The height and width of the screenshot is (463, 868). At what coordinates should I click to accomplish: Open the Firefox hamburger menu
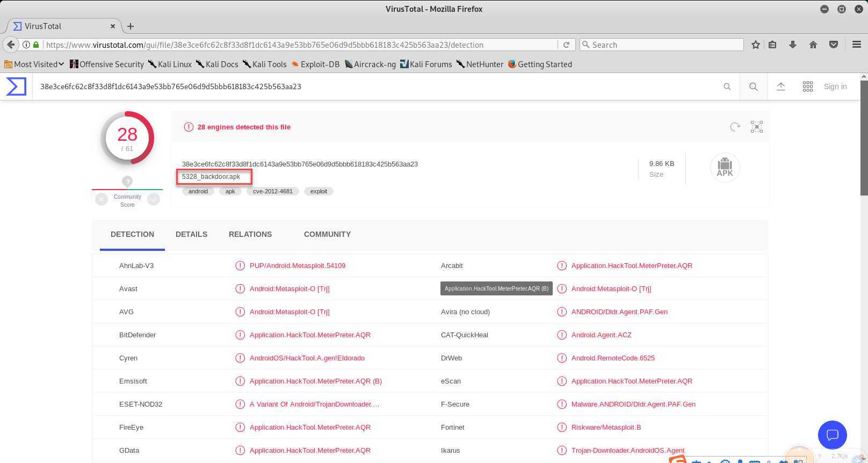(856, 45)
